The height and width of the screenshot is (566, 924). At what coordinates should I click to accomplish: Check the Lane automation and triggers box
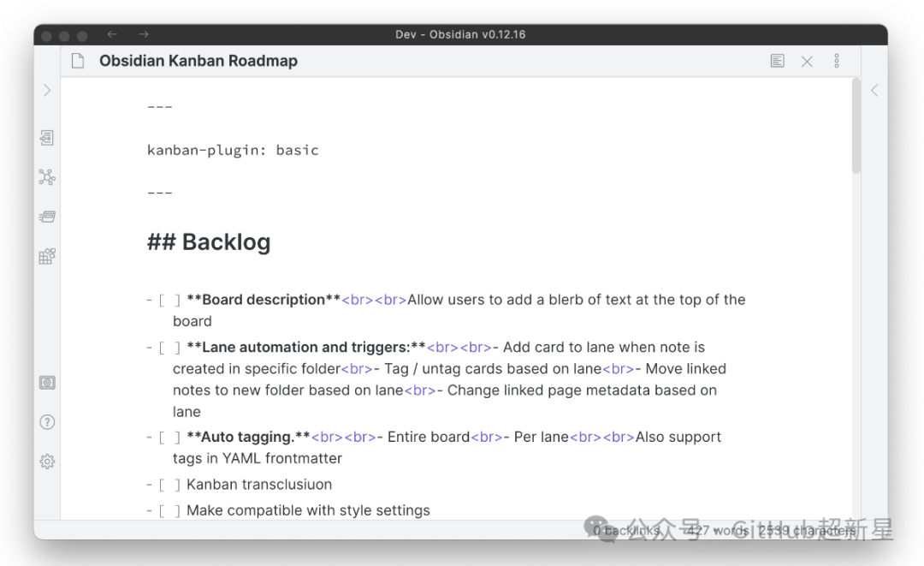pyautogui.click(x=169, y=348)
